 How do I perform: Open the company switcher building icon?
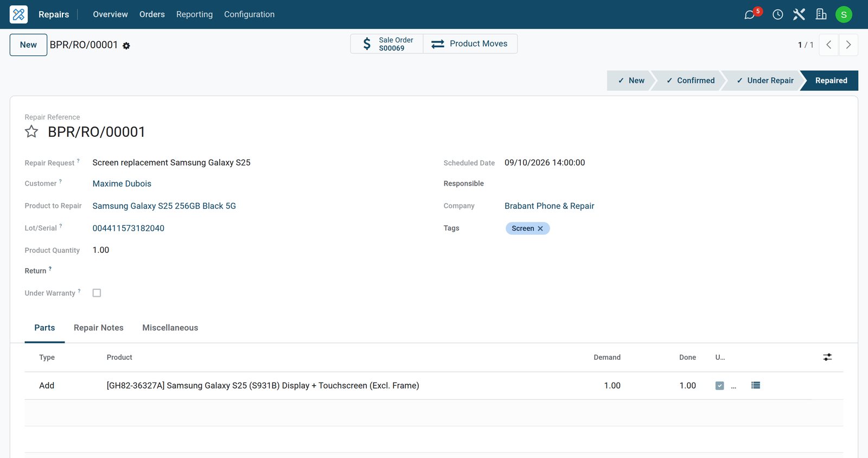coord(821,15)
